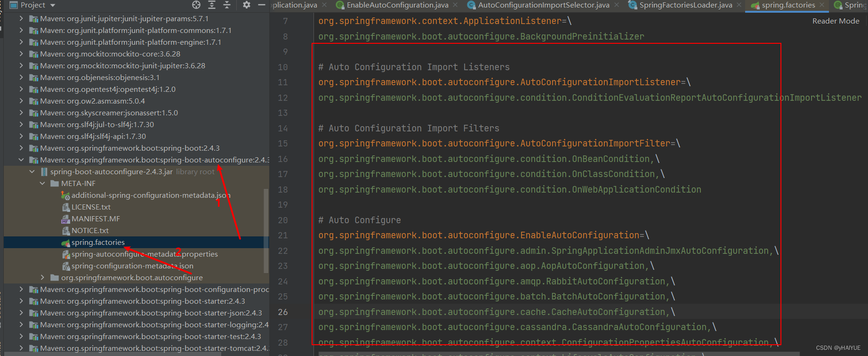Screen dimensions: 868x356
Task: Select Maven slf4j-api:1.7.30 library
Action: point(93,136)
